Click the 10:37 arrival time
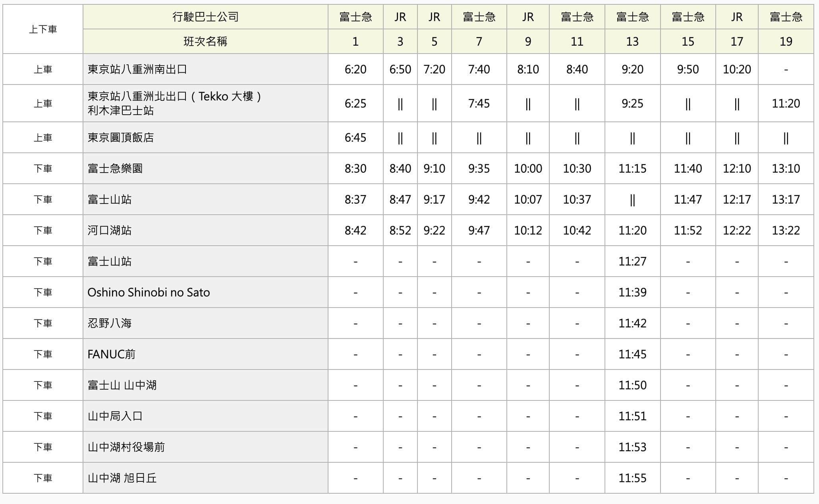819x504 pixels. [577, 200]
